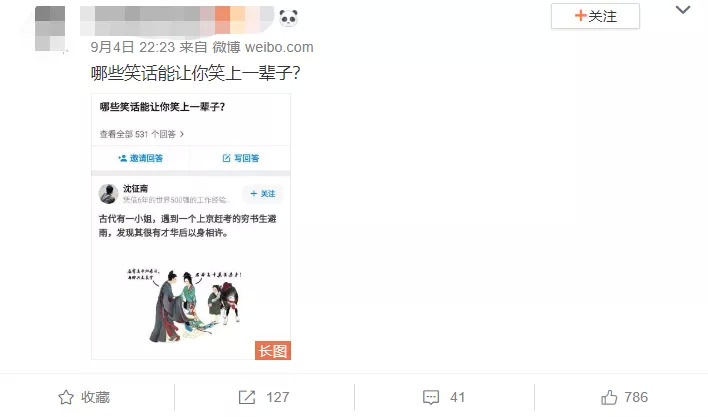The image size is (708, 417).
Task: Click the 写回答 pencil icon
Action: click(x=227, y=158)
